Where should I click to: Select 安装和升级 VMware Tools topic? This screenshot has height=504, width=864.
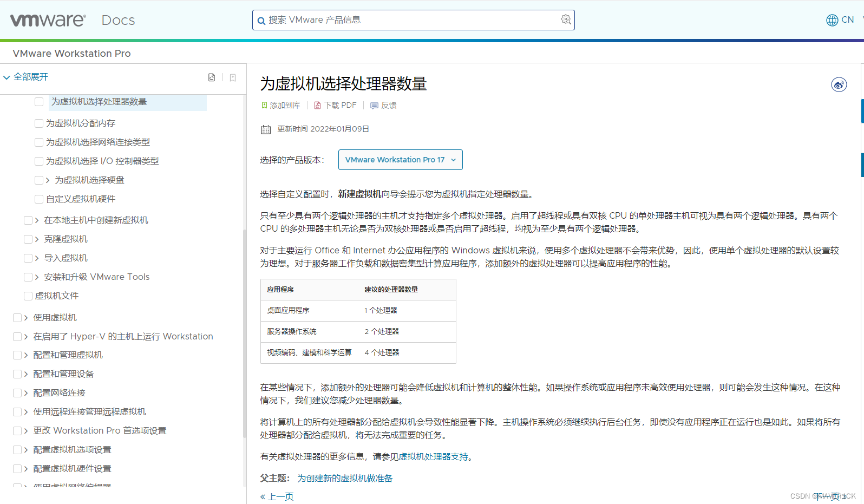tap(96, 277)
